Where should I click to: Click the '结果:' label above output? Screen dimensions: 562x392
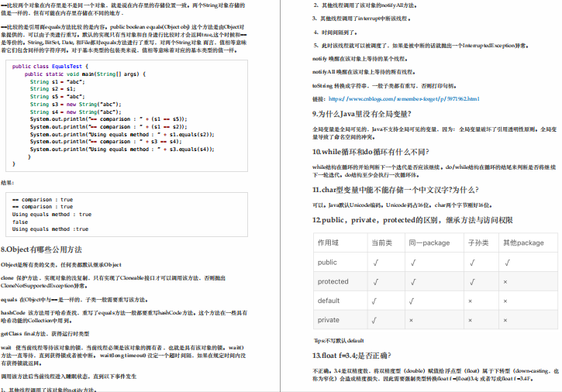tap(7, 183)
